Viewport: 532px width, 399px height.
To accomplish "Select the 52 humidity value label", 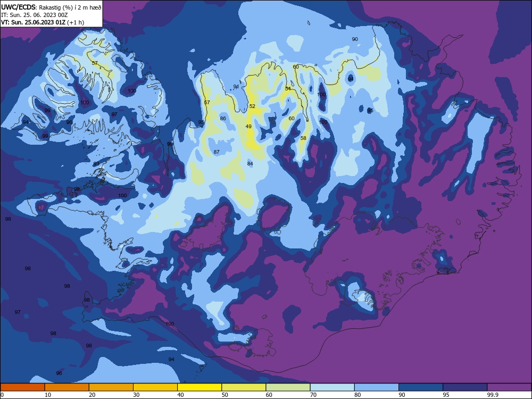I will pos(252,106).
